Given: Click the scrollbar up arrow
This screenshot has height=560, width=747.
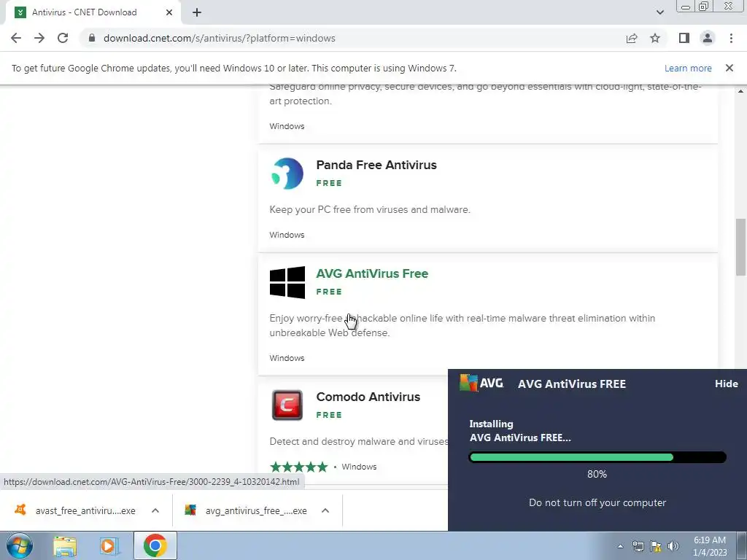Looking at the screenshot, I should (x=741, y=90).
